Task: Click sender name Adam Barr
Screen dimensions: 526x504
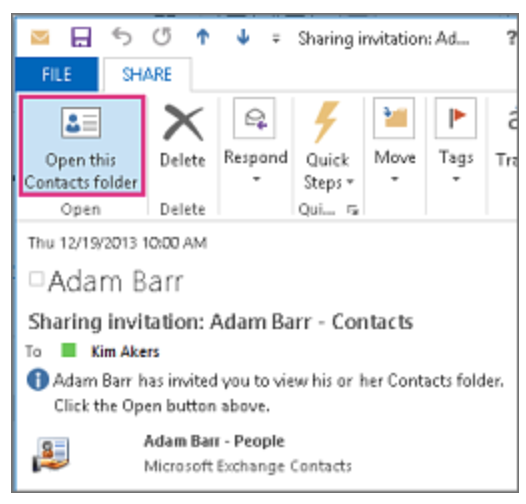Action: click(116, 281)
